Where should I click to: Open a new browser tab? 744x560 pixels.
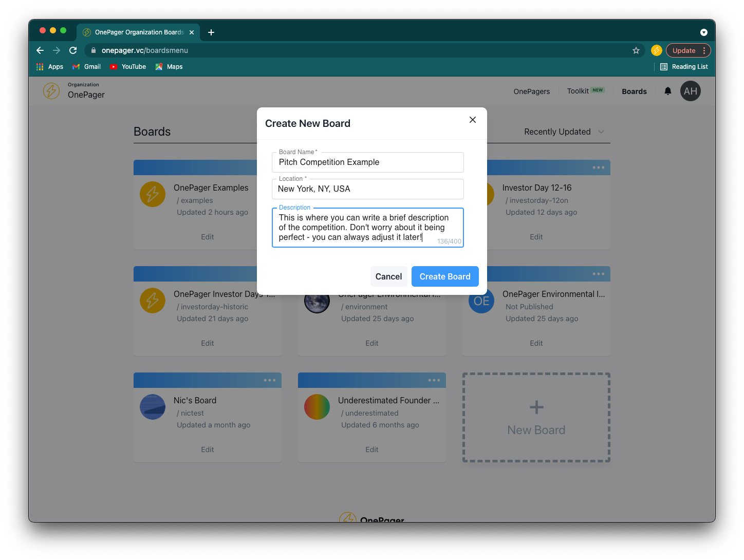(211, 32)
